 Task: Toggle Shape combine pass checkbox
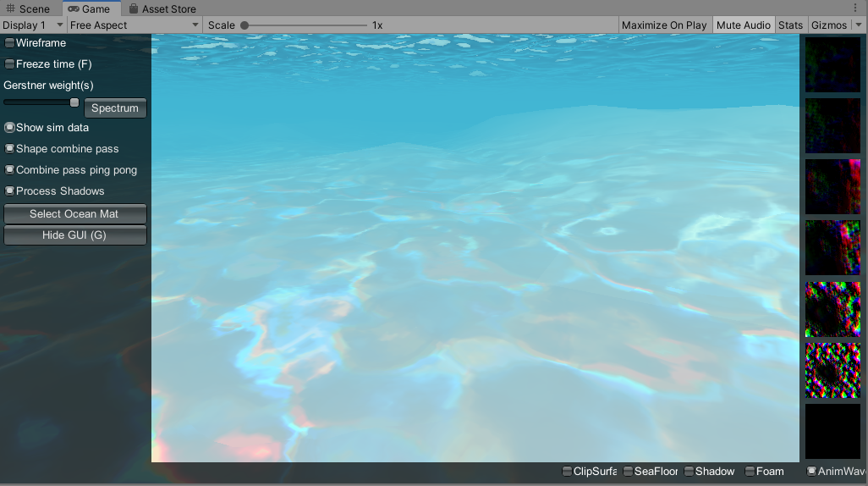[x=9, y=148]
